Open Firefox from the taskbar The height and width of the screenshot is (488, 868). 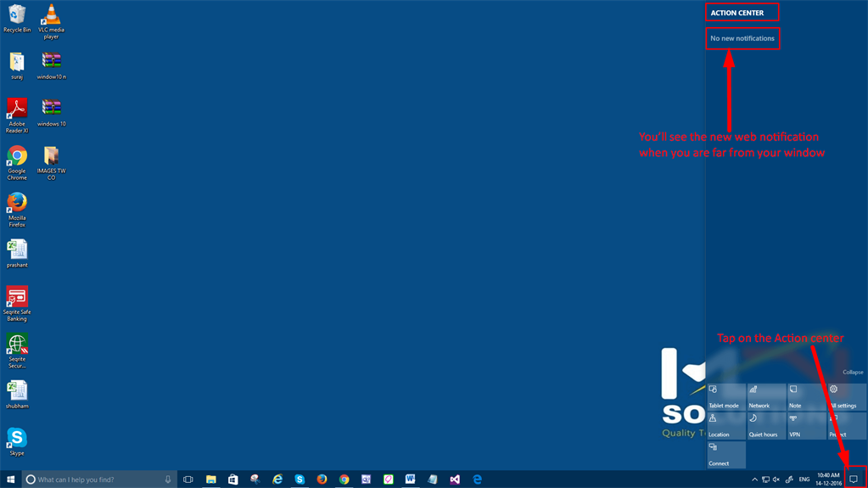click(322, 480)
